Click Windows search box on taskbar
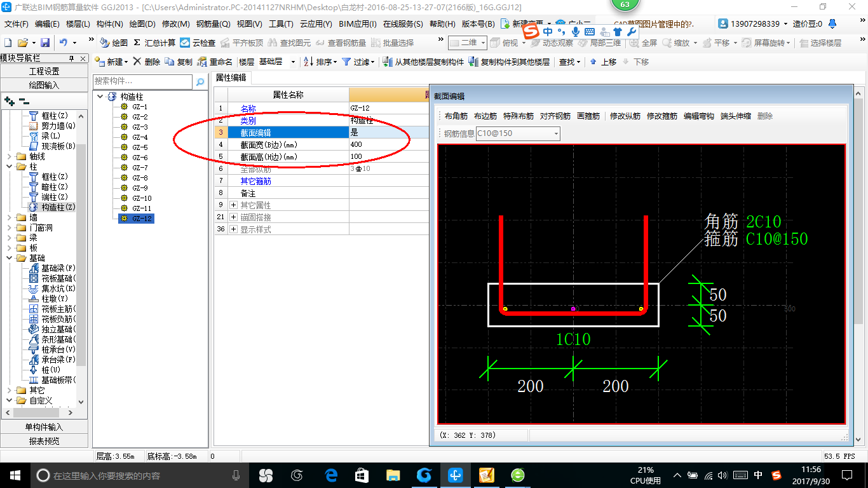 pos(140,475)
